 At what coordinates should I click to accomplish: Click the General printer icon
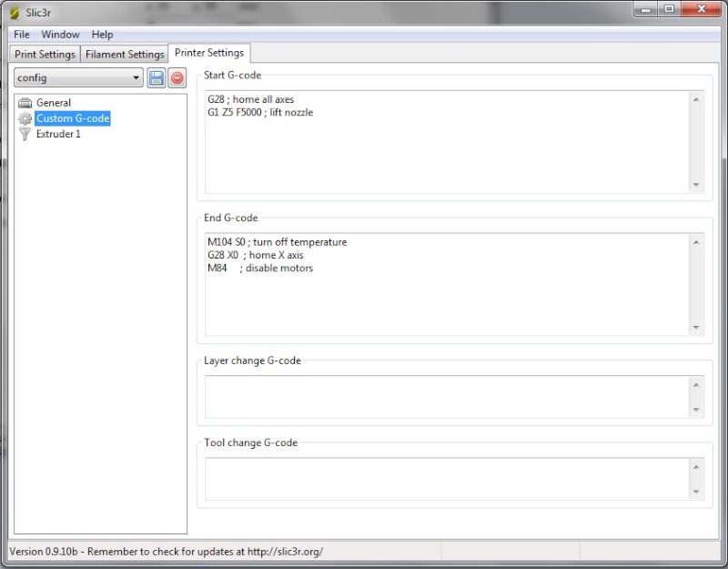(25, 103)
